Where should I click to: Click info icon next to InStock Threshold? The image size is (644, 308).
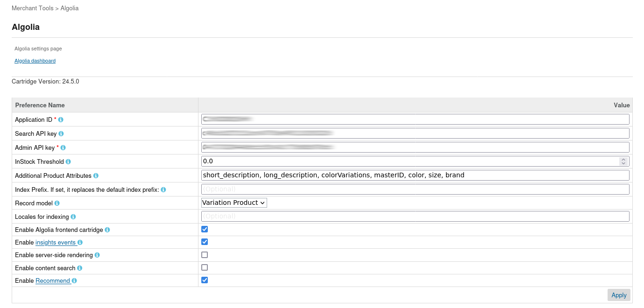tap(68, 162)
